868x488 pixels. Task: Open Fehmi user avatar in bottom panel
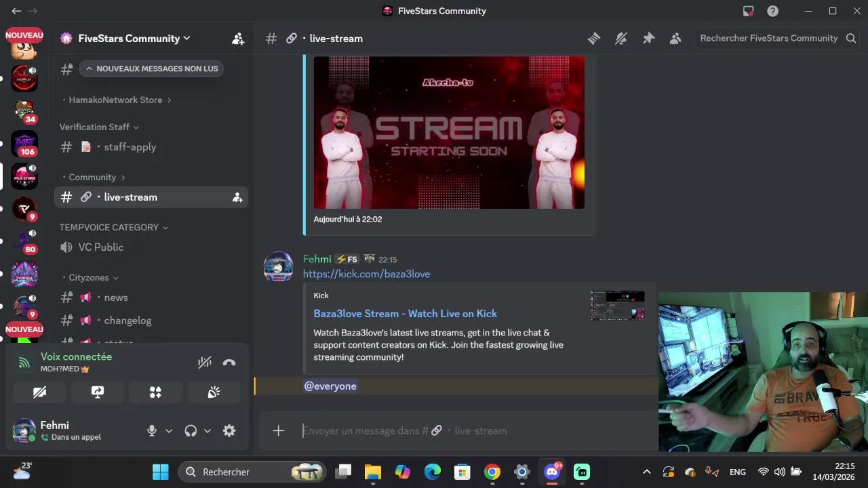pyautogui.click(x=24, y=430)
